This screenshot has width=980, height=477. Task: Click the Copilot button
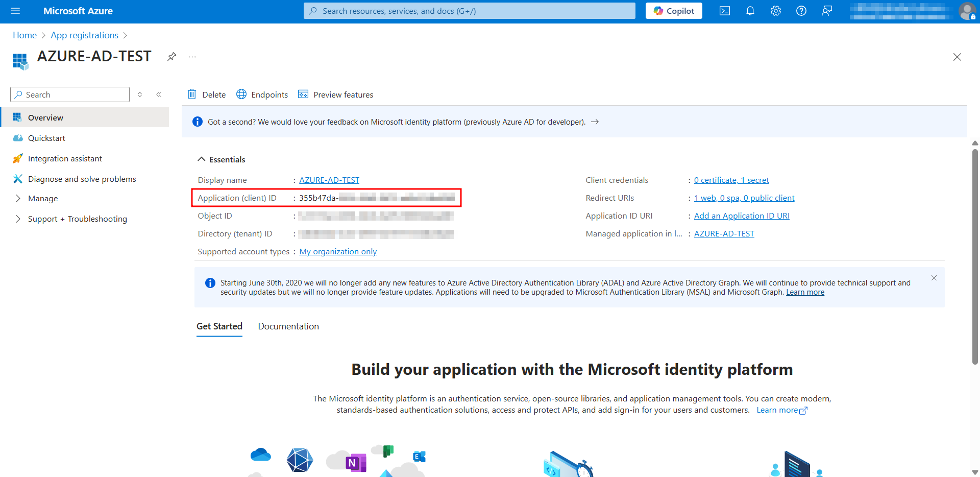[x=674, y=11]
